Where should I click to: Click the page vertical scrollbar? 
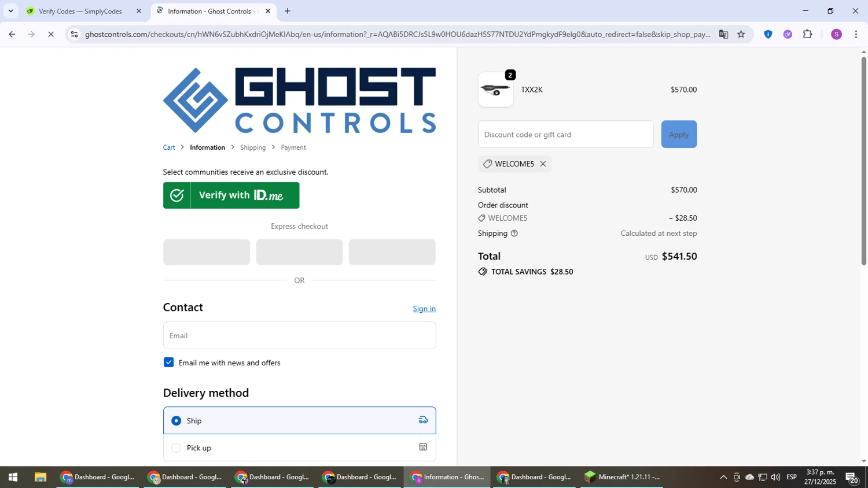click(863, 161)
